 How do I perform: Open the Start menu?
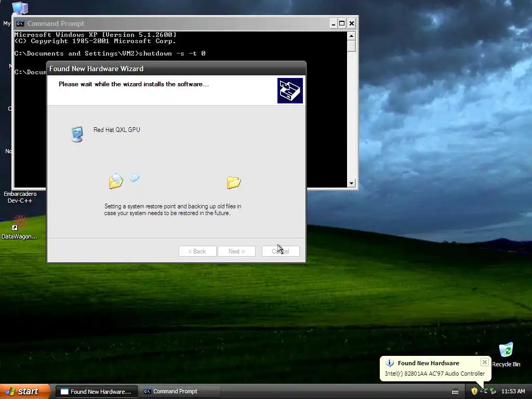pyautogui.click(x=25, y=391)
